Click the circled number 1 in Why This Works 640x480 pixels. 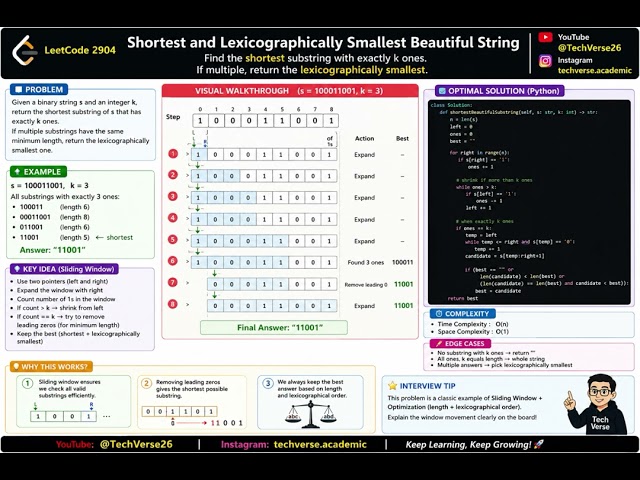(27, 384)
